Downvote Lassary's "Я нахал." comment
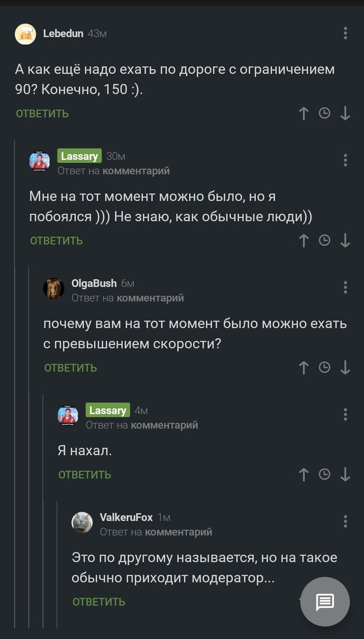This screenshot has width=364, height=639. coord(345,474)
